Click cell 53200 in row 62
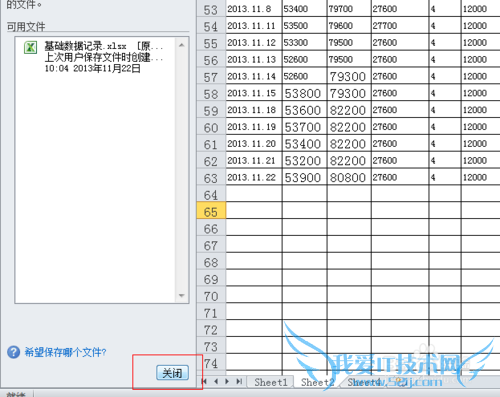Screen dimensions: 500x397 point(304,160)
